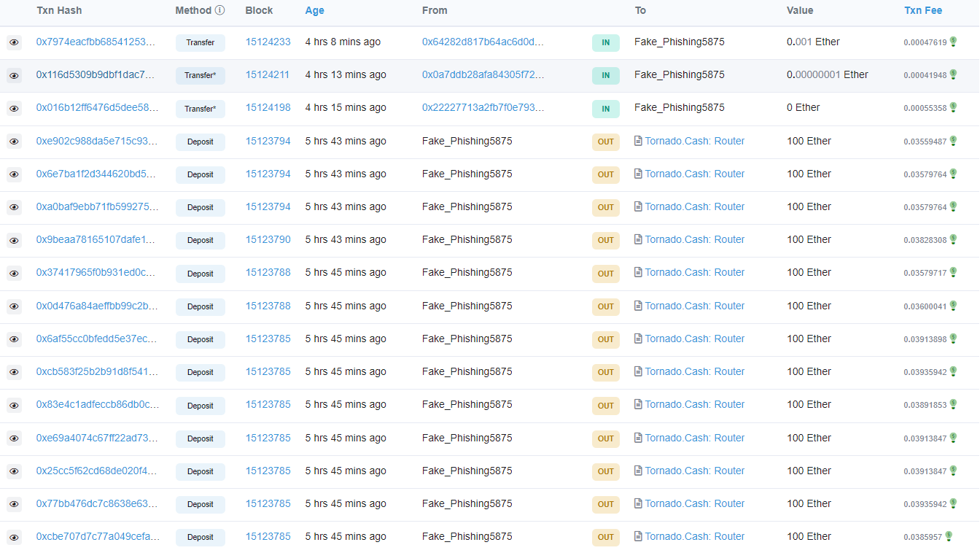
Task: Click '4 hrs 8 mins ago' age cell
Action: click(x=343, y=42)
